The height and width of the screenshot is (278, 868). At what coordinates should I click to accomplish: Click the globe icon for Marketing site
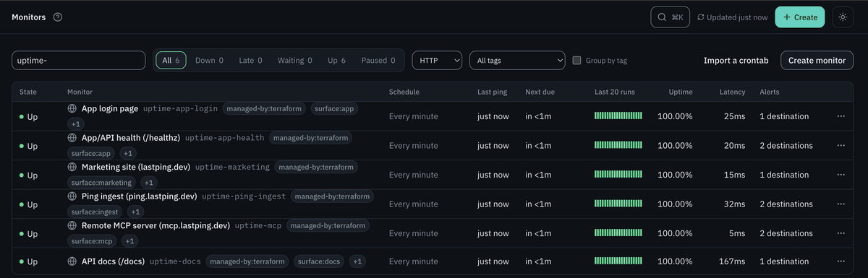(x=72, y=167)
